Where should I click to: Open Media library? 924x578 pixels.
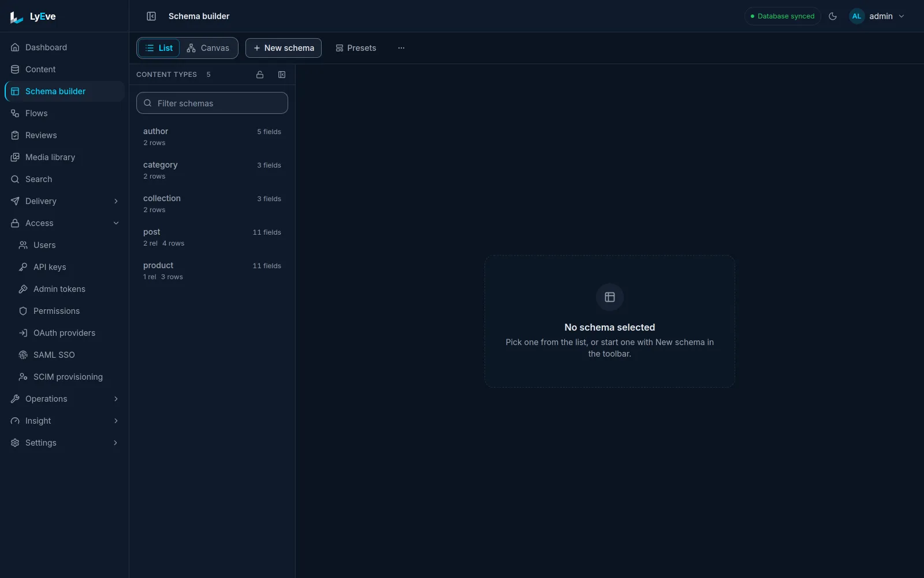tap(65, 157)
